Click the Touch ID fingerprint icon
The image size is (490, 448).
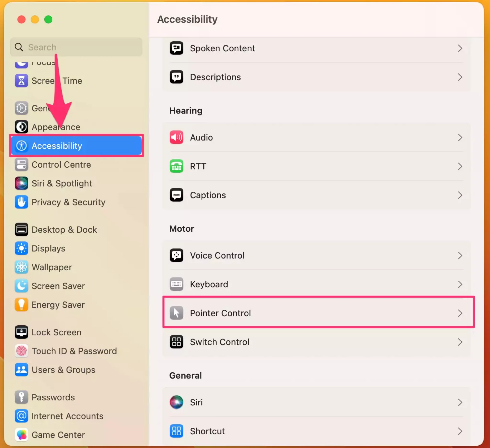click(21, 351)
